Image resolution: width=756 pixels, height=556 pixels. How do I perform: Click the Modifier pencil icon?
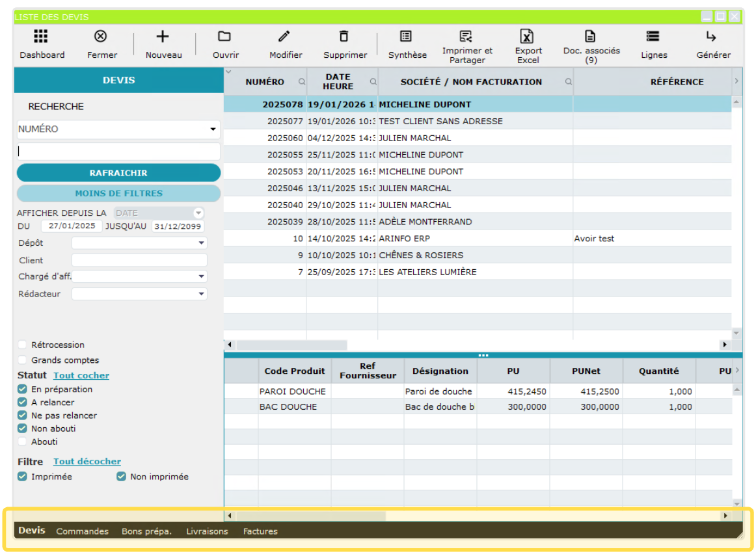pyautogui.click(x=284, y=36)
